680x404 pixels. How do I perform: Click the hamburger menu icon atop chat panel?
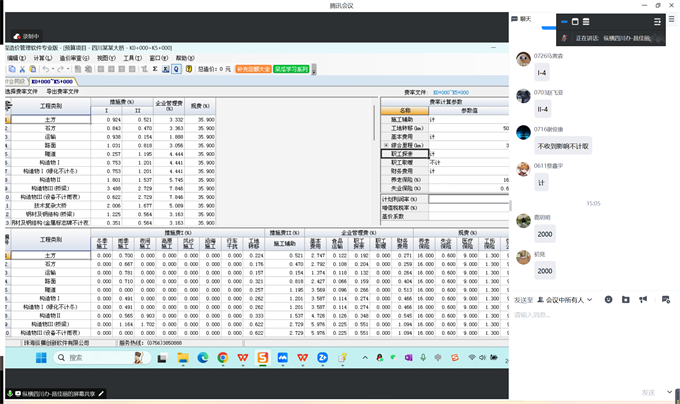(671, 19)
